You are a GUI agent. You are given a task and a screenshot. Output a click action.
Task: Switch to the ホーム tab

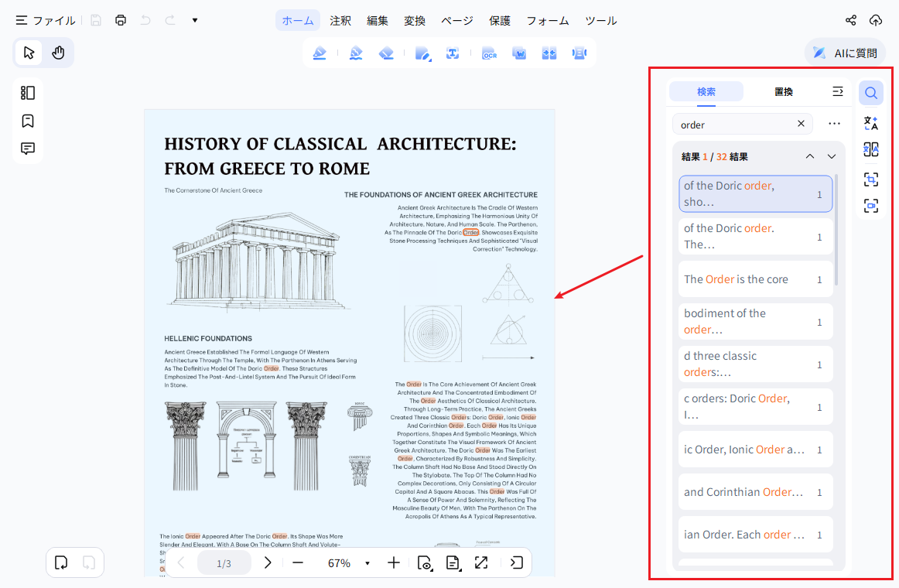coord(298,21)
